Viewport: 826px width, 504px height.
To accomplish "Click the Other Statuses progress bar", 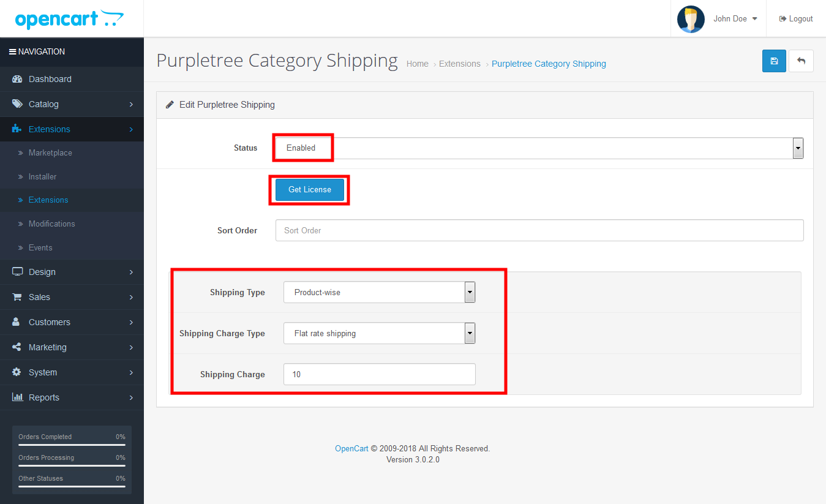I will [72, 487].
